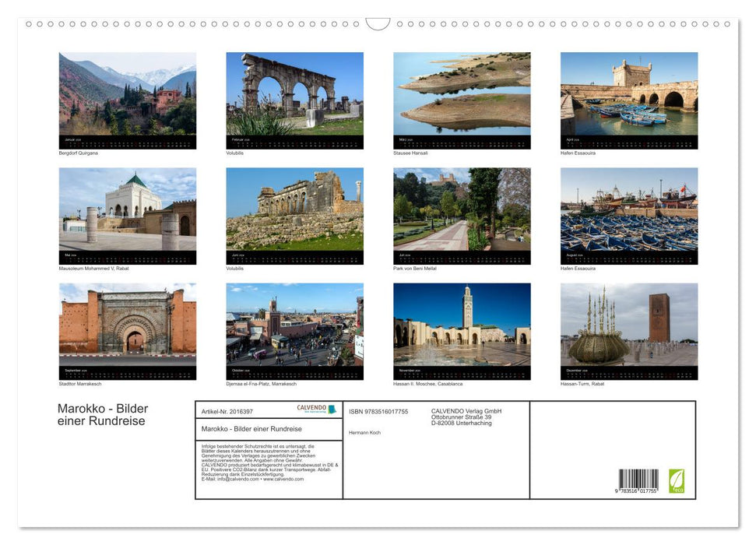Click the Stadttor Marrakesch September image

(x=128, y=330)
